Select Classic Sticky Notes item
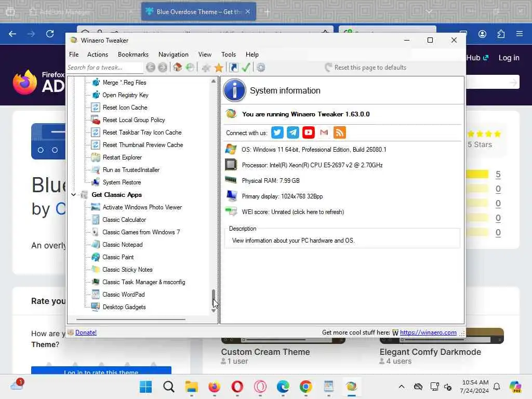This screenshot has width=532, height=399. pos(127,270)
